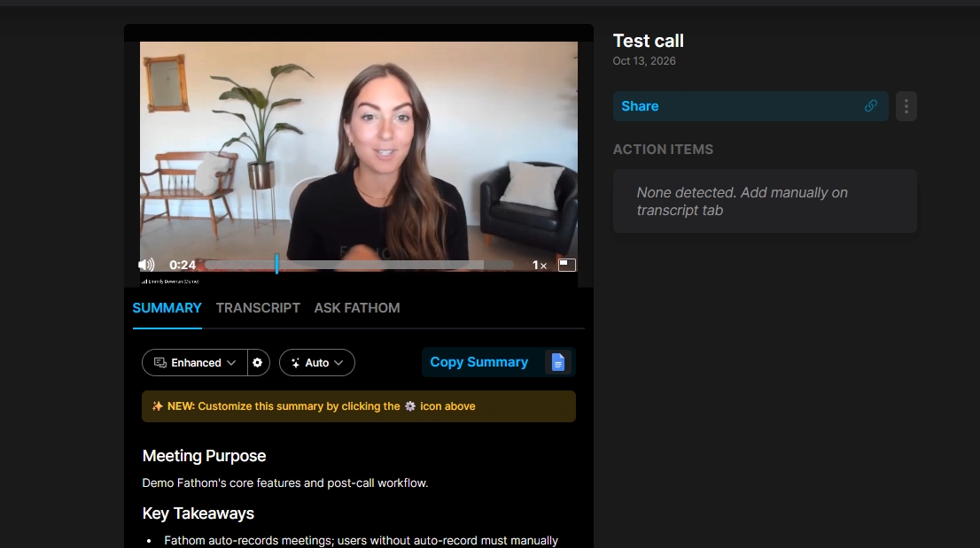Image resolution: width=980 pixels, height=548 pixels.
Task: Open the three-dot more options menu
Action: point(906,106)
